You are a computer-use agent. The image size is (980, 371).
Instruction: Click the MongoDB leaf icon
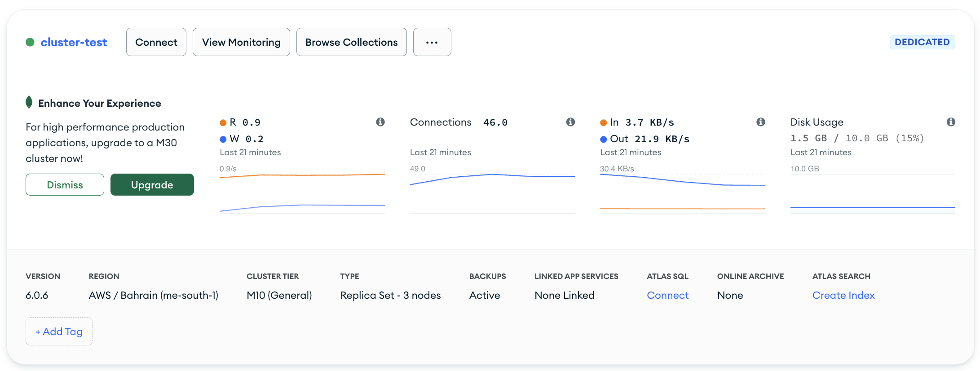pyautogui.click(x=29, y=102)
